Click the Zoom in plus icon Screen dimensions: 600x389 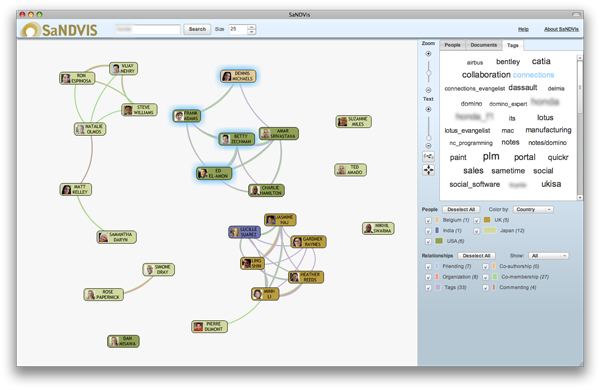point(428,54)
